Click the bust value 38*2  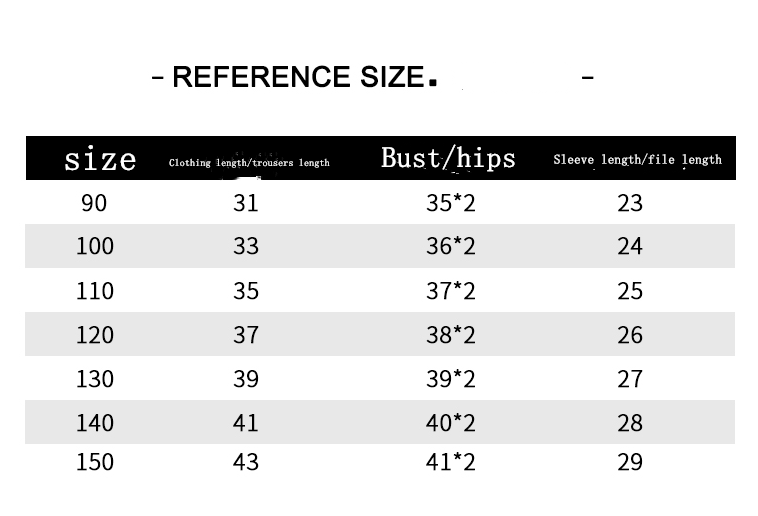451,335
